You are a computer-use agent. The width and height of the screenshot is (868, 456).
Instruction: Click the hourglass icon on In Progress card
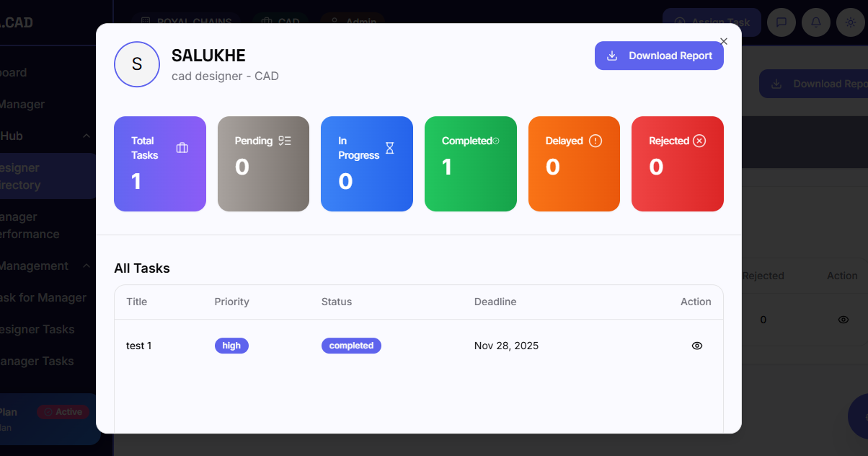(x=389, y=146)
